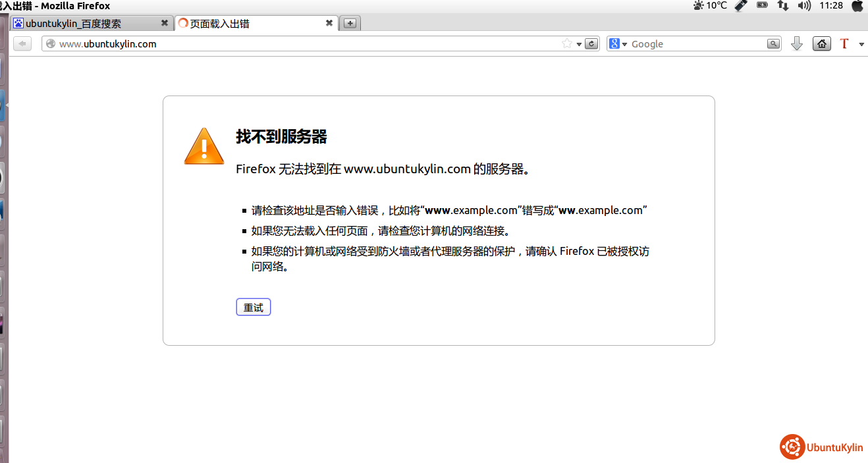Bookmark this page with the star icon
This screenshot has width=868, height=463.
tap(566, 44)
